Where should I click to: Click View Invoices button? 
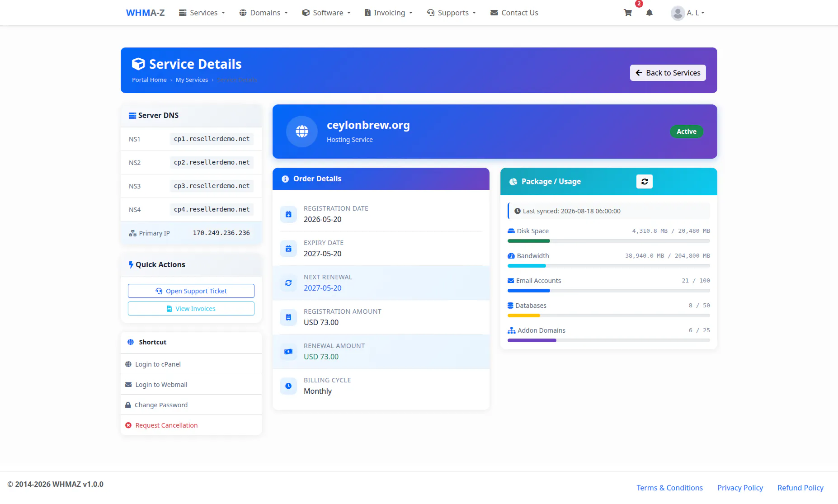coord(191,309)
